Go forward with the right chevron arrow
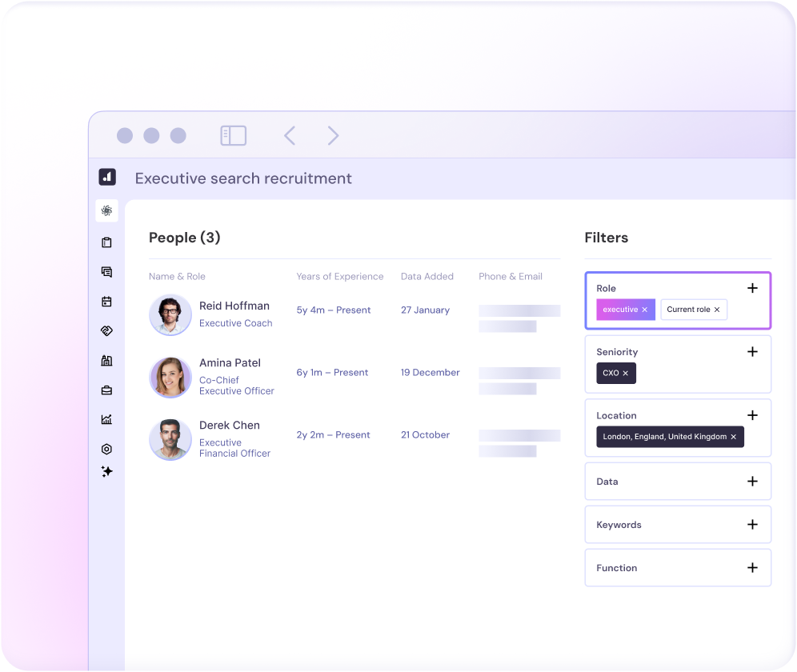797x672 pixels. pyautogui.click(x=334, y=136)
